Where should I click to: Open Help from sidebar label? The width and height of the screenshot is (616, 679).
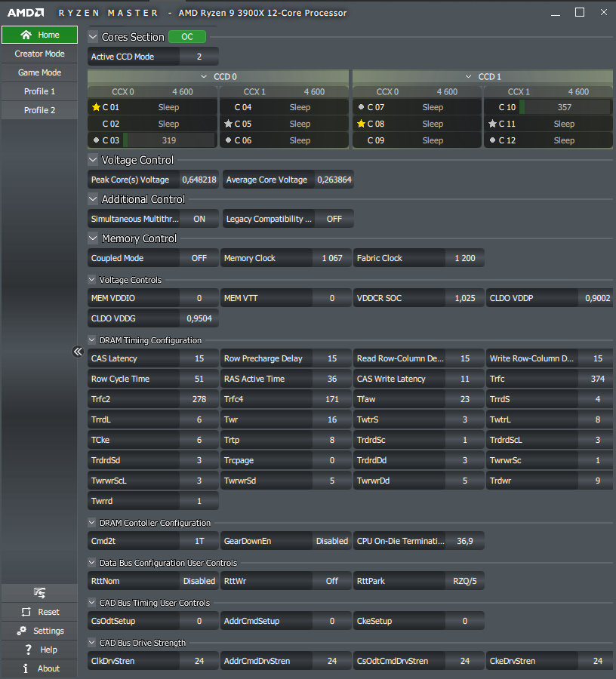[x=48, y=650]
